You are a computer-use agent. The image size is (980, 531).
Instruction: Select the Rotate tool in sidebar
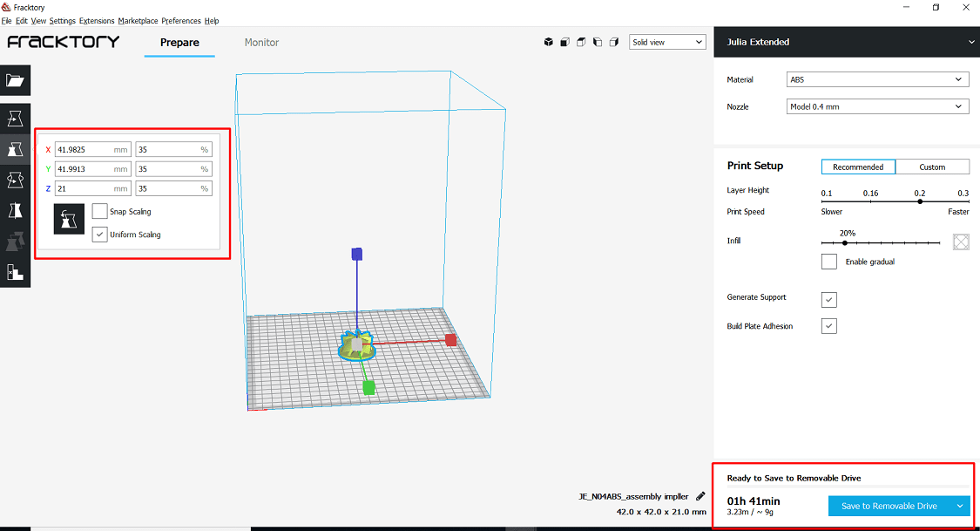point(15,180)
